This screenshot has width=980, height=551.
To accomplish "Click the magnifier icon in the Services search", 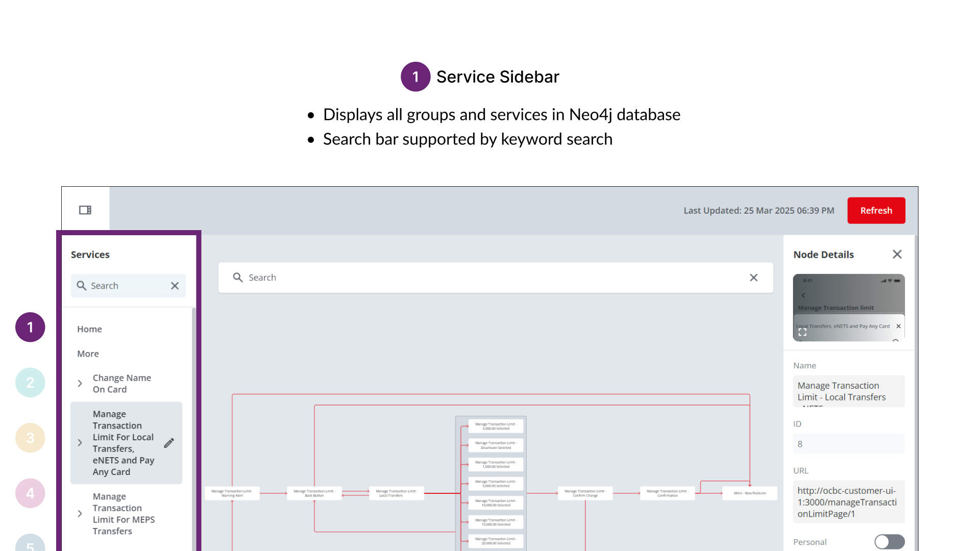I will (x=81, y=286).
